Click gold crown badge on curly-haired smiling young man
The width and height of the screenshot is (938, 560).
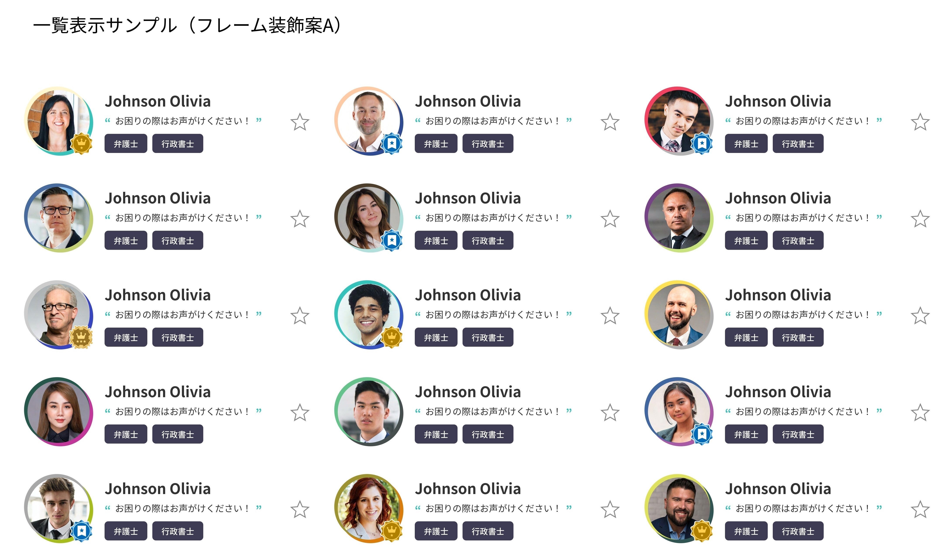click(391, 337)
